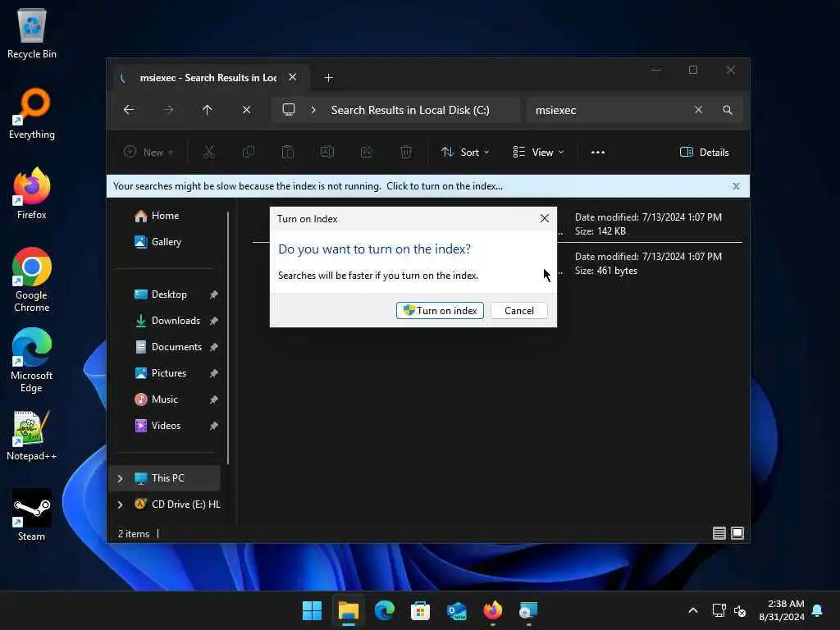Viewport: 840px width, 630px height.
Task: Open Everything desktop shortcut
Action: tap(32, 113)
